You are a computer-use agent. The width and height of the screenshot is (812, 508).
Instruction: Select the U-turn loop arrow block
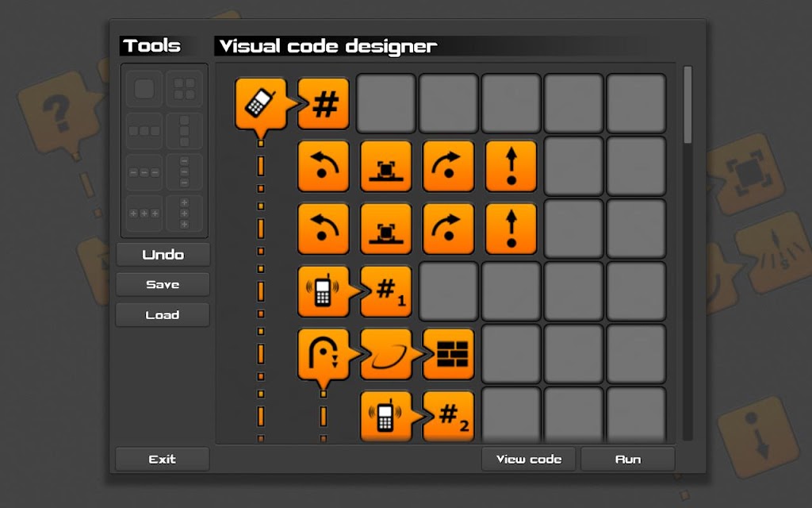click(324, 355)
